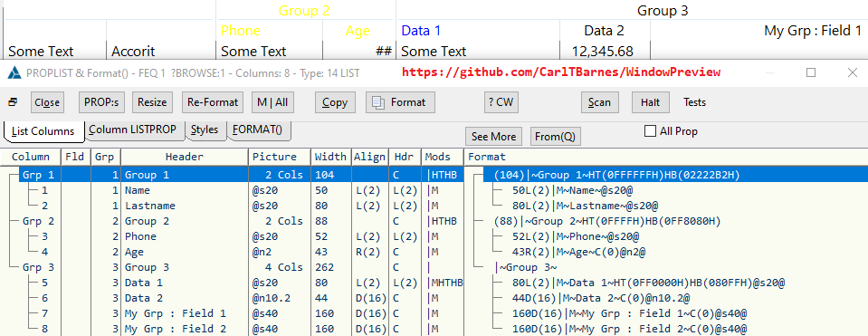Click the See More button
The width and height of the screenshot is (868, 336).
click(x=493, y=136)
